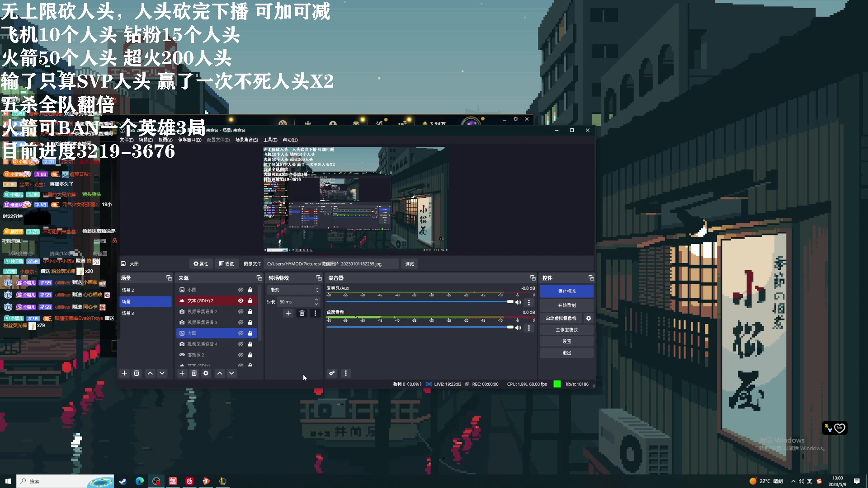Delete selected scene with the trash icon
The image size is (868, 488).
click(x=137, y=373)
